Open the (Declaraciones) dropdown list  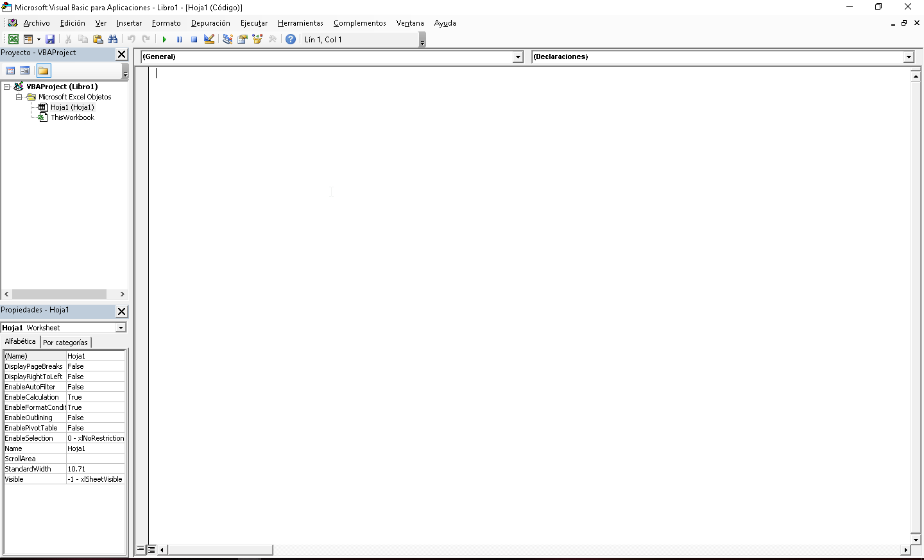pyautogui.click(x=909, y=56)
